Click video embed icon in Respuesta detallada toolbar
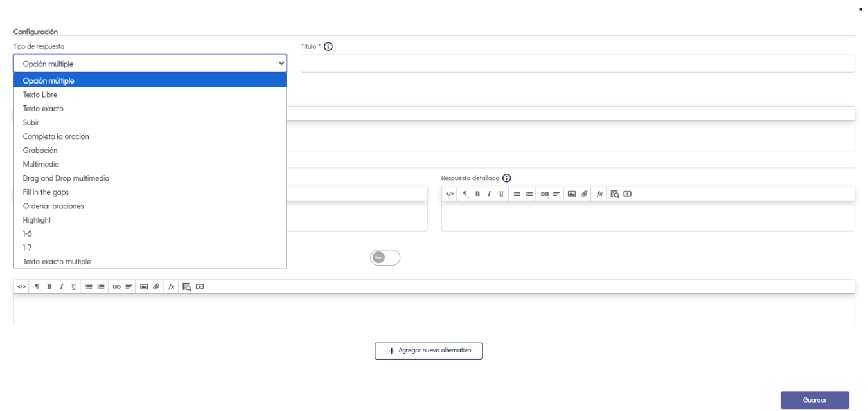Image resolution: width=868 pixels, height=411 pixels. pyautogui.click(x=627, y=194)
